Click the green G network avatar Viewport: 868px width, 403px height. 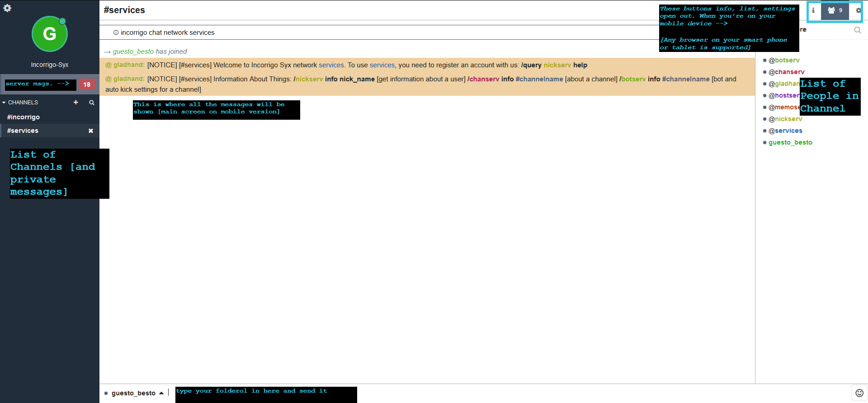50,34
